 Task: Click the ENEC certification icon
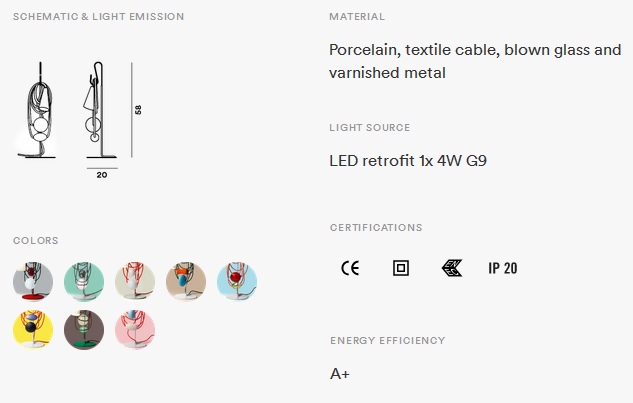452,268
